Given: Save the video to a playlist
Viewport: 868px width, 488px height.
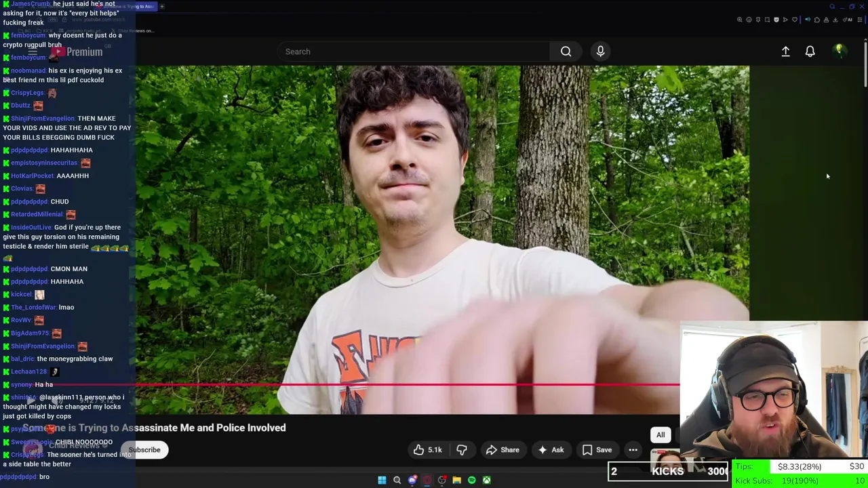Looking at the screenshot, I should tap(597, 450).
